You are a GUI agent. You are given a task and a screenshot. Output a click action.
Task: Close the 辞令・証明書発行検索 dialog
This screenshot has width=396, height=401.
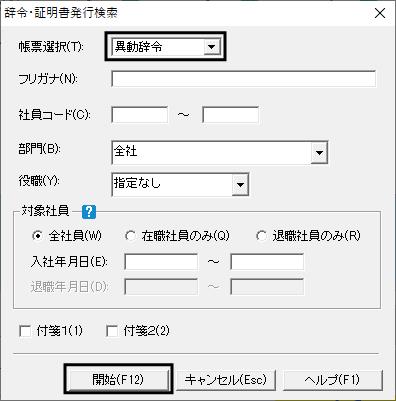[x=380, y=13]
